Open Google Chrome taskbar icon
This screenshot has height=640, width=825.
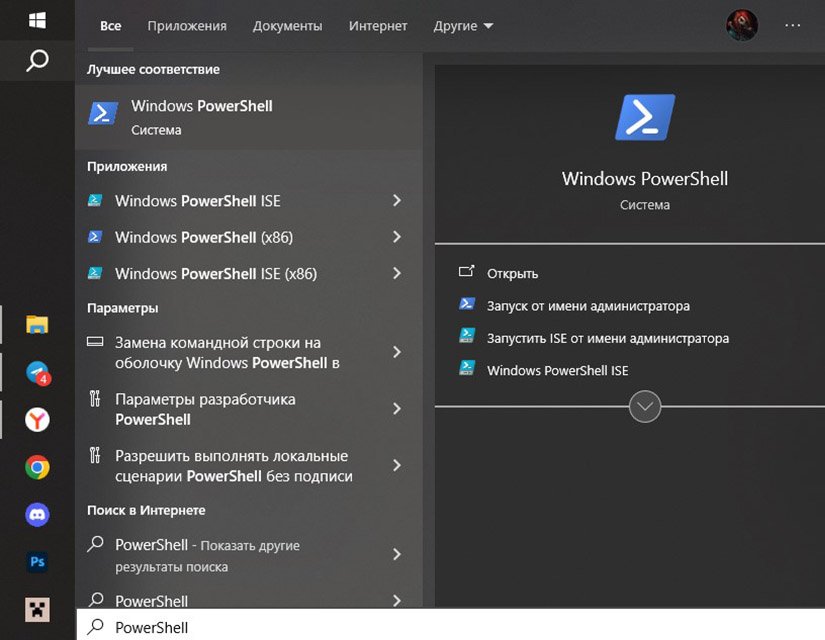coord(37,467)
